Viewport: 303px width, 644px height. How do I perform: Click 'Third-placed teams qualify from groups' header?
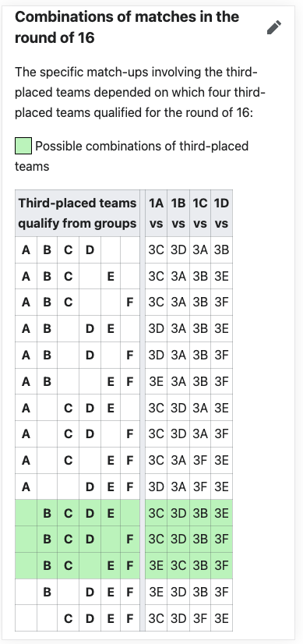pos(78,213)
